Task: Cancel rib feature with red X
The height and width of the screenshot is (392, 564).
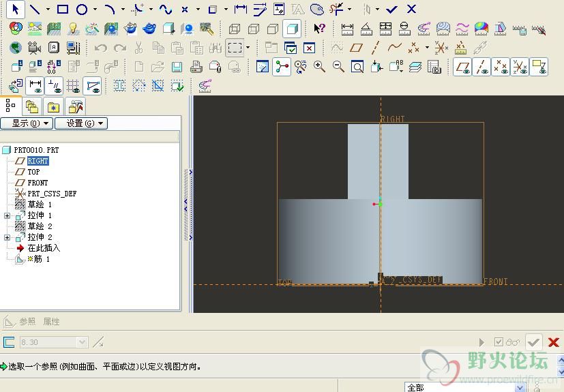Action: (553, 342)
